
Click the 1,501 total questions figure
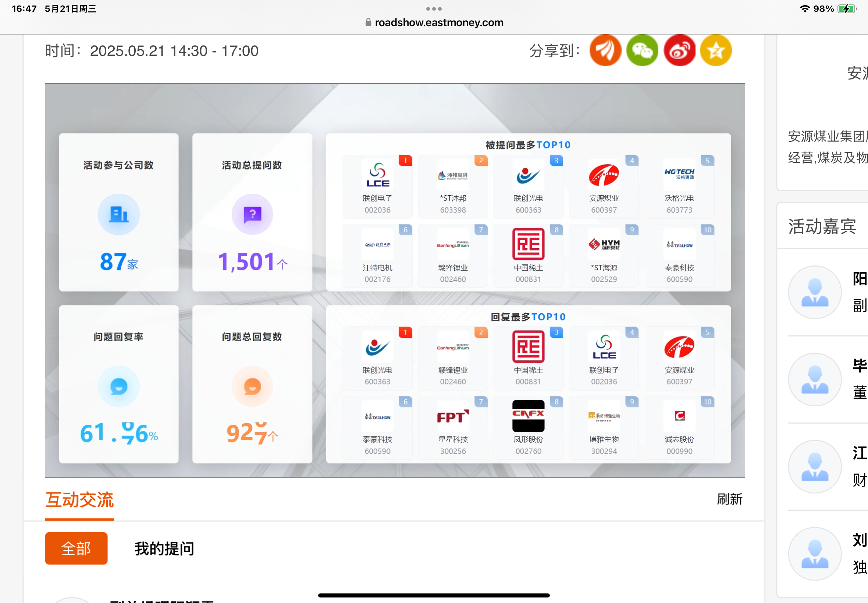click(252, 261)
